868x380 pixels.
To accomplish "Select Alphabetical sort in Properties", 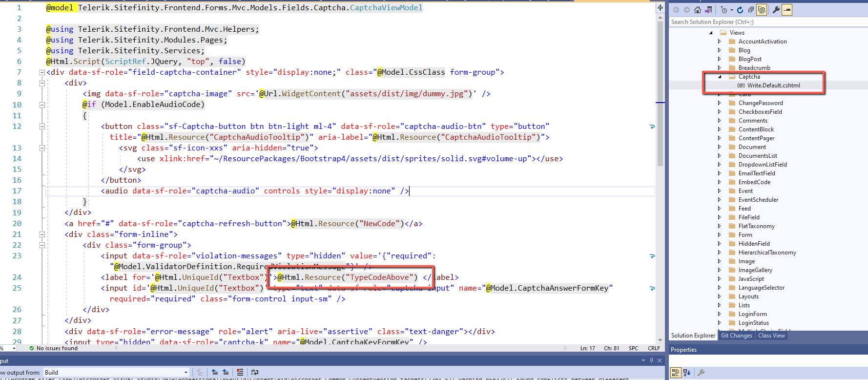I will 687,373.
